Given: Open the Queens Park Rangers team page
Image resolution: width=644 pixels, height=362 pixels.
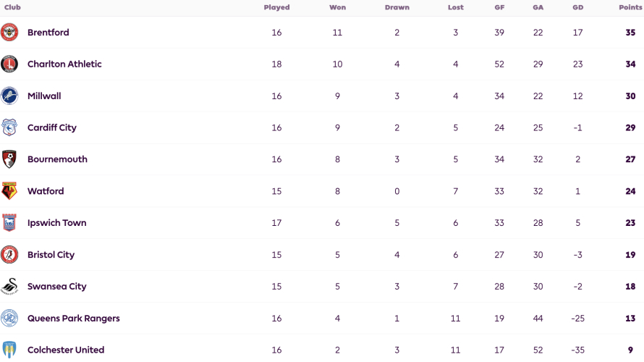Looking at the screenshot, I should (x=74, y=319).
